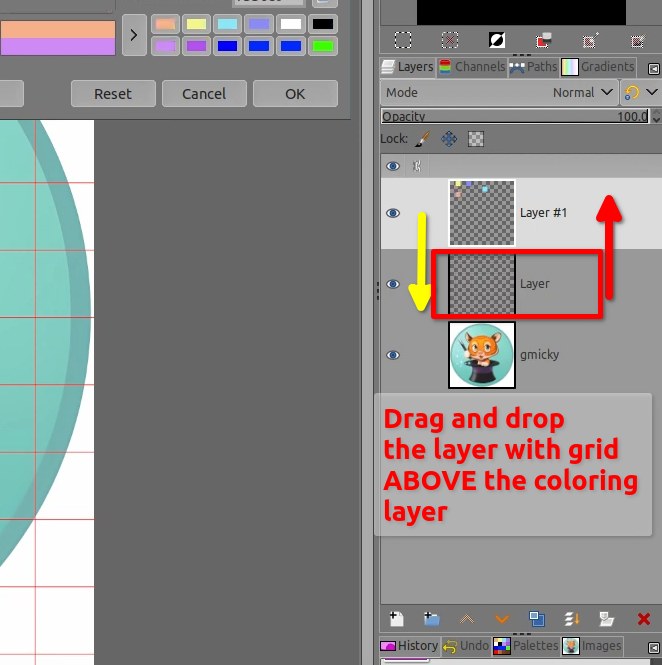Click the lock pixels paintbrush icon
Image resolution: width=662 pixels, height=665 pixels.
click(422, 139)
